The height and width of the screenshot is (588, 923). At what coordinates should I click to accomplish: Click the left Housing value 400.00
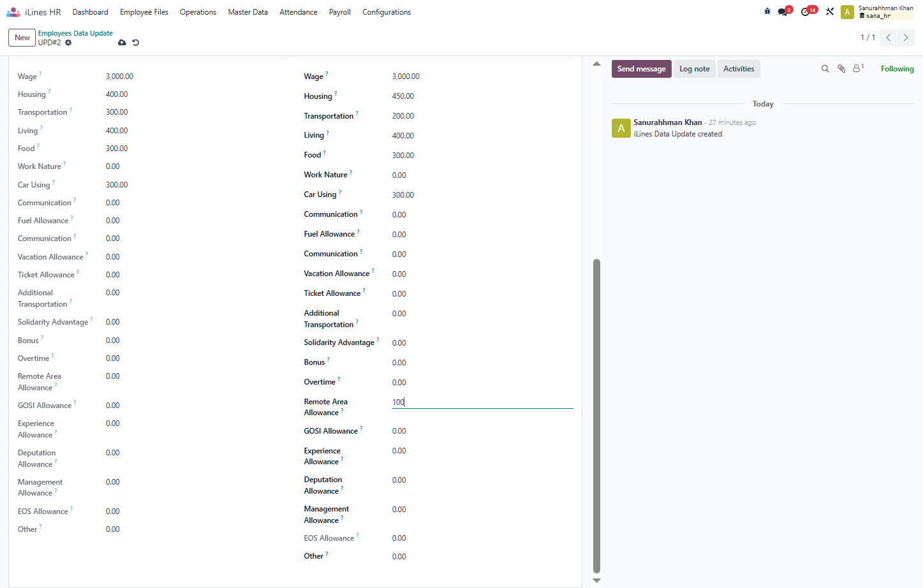[x=117, y=94]
